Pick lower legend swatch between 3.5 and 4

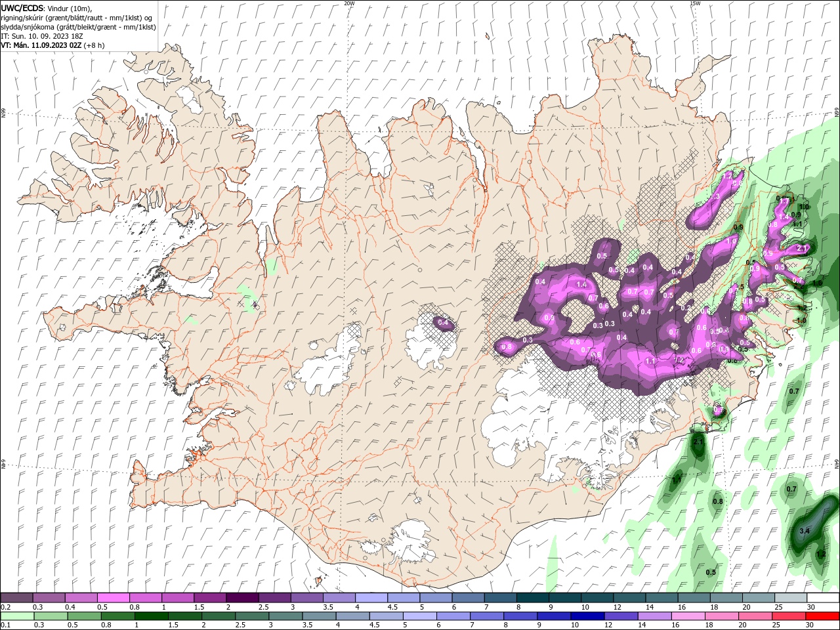click(x=320, y=616)
